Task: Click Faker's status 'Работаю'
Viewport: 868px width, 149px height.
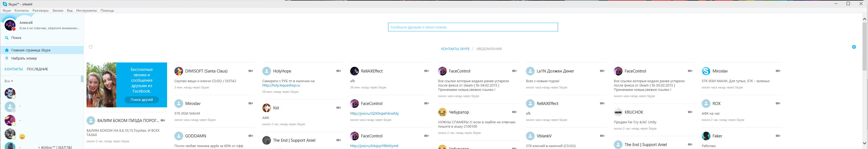Action: [709, 146]
